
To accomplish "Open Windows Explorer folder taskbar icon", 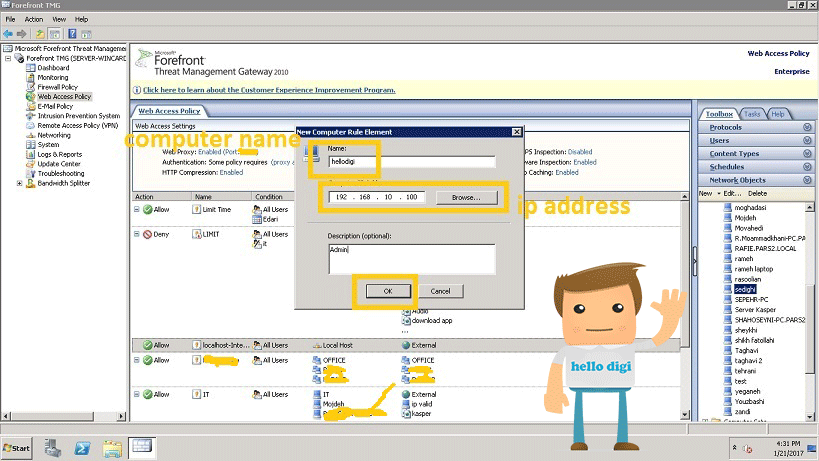I will click(112, 448).
